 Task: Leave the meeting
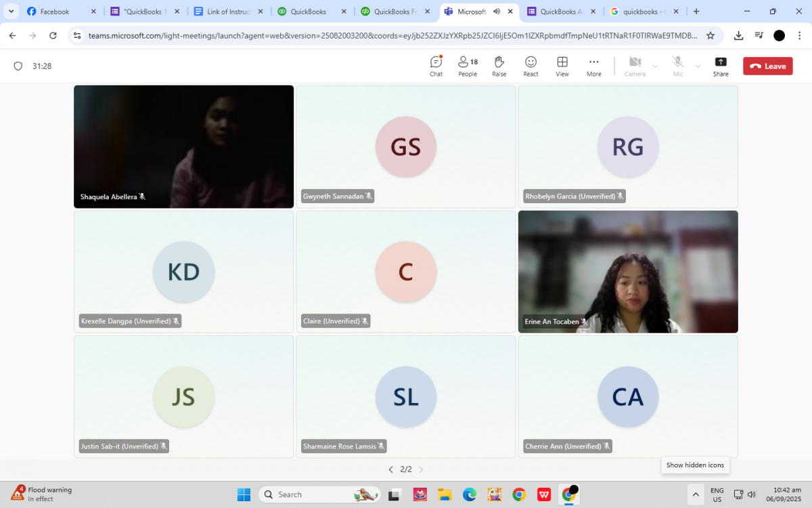coord(767,66)
